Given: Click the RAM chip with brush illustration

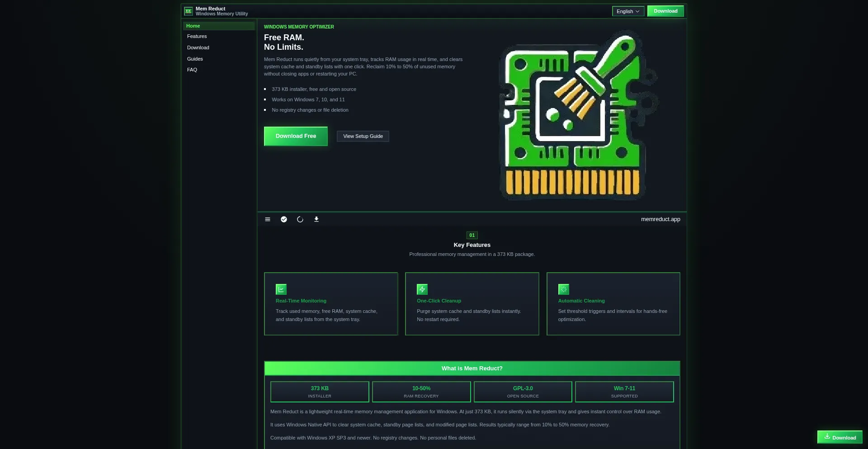Looking at the screenshot, I should point(578,115).
